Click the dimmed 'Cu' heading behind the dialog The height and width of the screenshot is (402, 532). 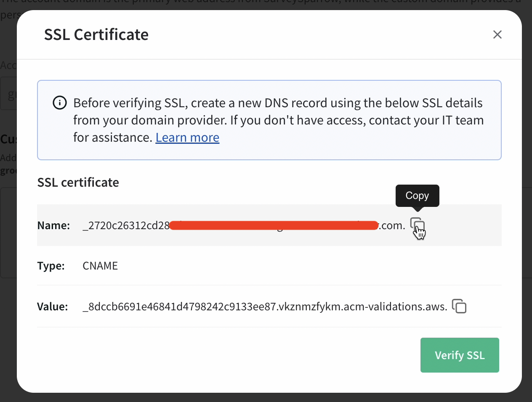pos(8,139)
